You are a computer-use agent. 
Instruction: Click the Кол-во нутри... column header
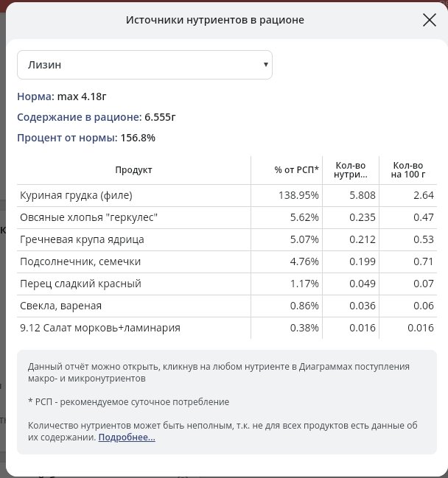coord(351,170)
